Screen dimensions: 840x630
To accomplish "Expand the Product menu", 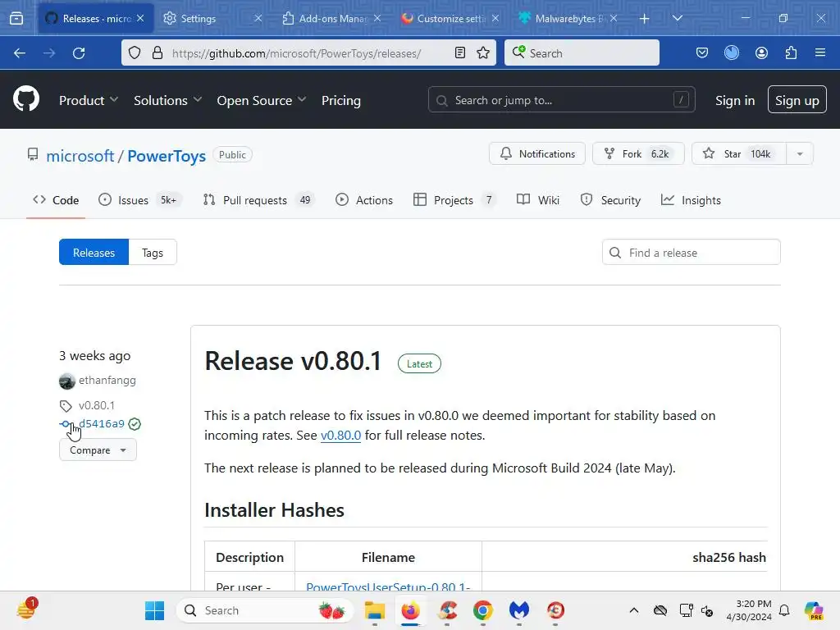I will (x=89, y=100).
